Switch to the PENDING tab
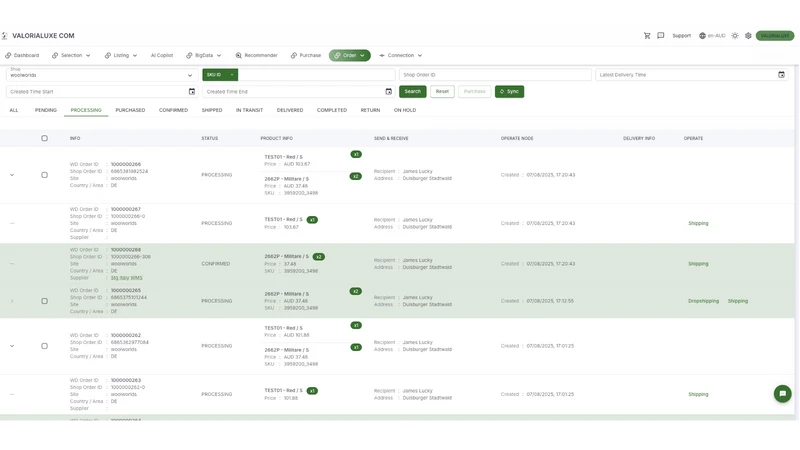Image resolution: width=800 pixels, height=450 pixels. (46, 110)
